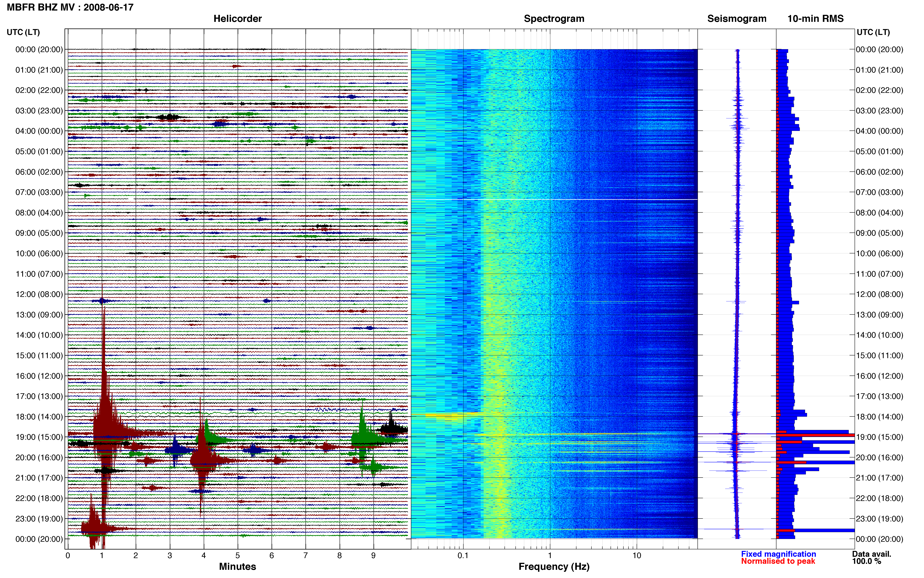Click the left 07:00 (03:00) time label
The height and width of the screenshot is (578, 924).
(39, 192)
